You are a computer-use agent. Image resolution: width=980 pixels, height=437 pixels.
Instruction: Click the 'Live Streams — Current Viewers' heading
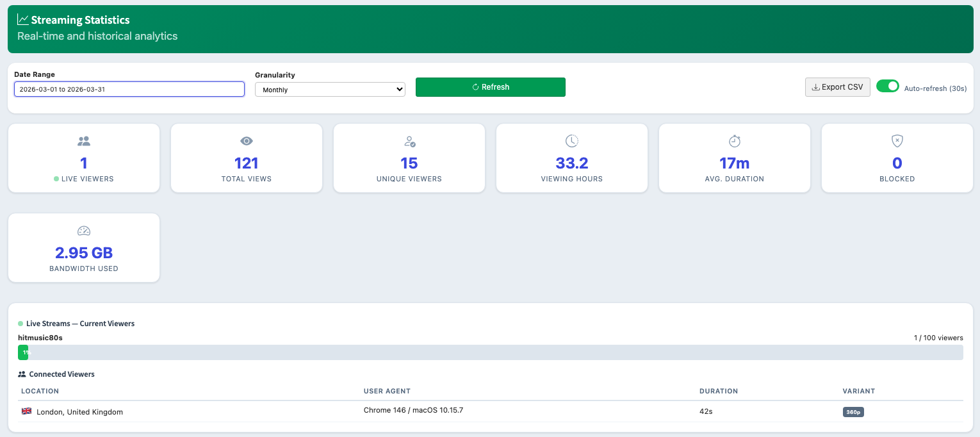tap(81, 324)
